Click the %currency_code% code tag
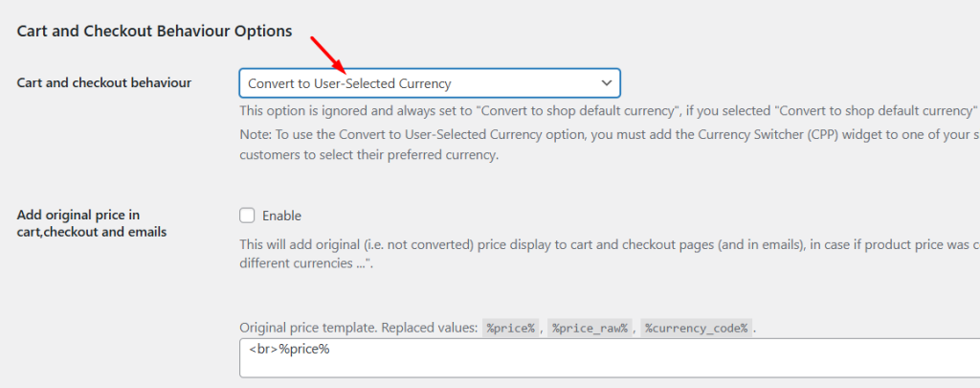980x388 pixels. coord(696,328)
